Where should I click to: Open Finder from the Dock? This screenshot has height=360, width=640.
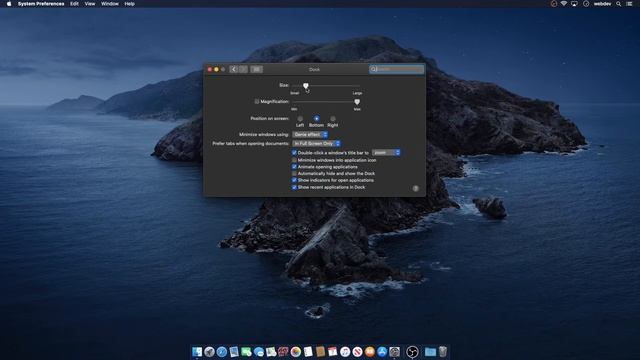pyautogui.click(x=197, y=351)
